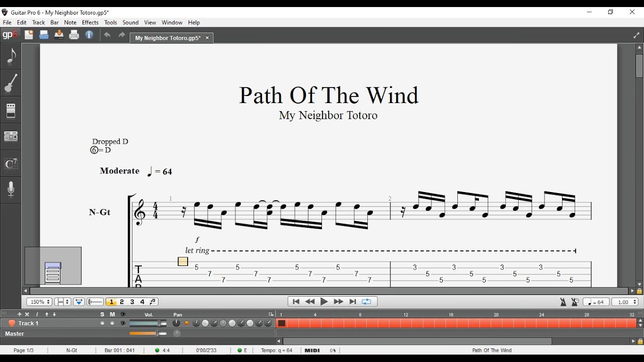Enable the count-in metronome with clock icon
This screenshot has height=362, width=644.
(x=575, y=302)
